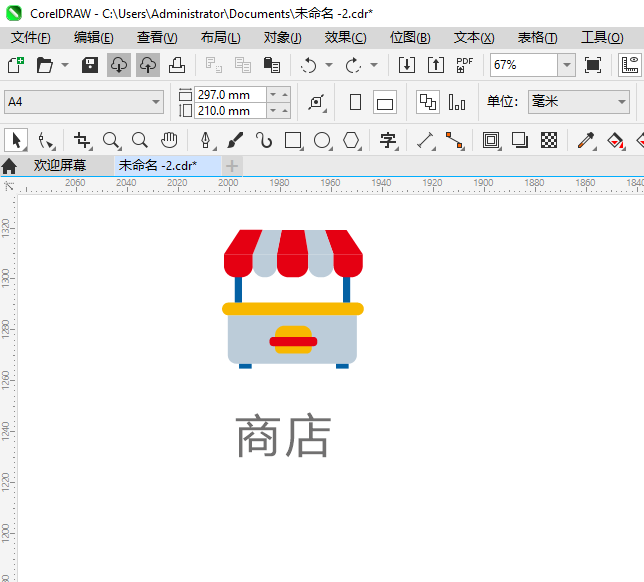Select the Drop shadow tool
Image resolution: width=644 pixels, height=582 pixels.
click(x=520, y=140)
